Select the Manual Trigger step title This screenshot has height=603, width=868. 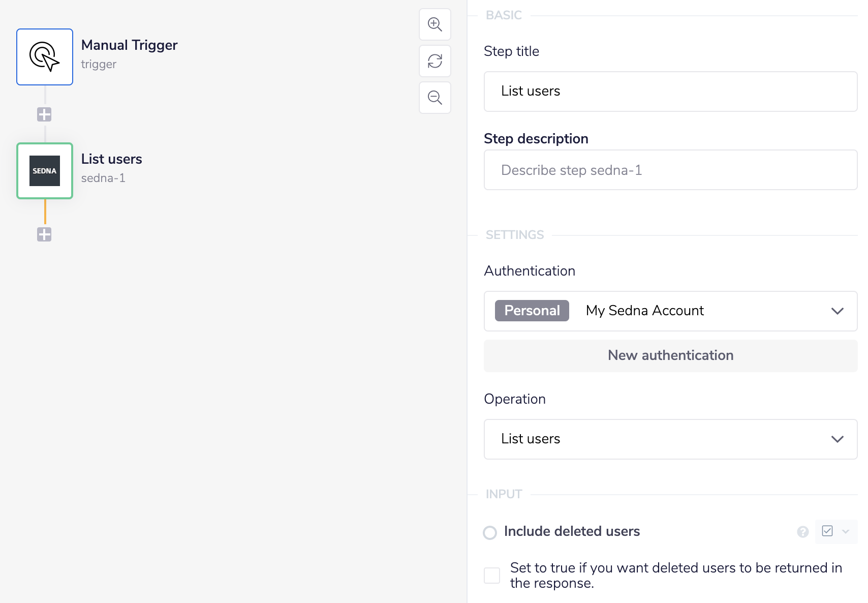(130, 45)
